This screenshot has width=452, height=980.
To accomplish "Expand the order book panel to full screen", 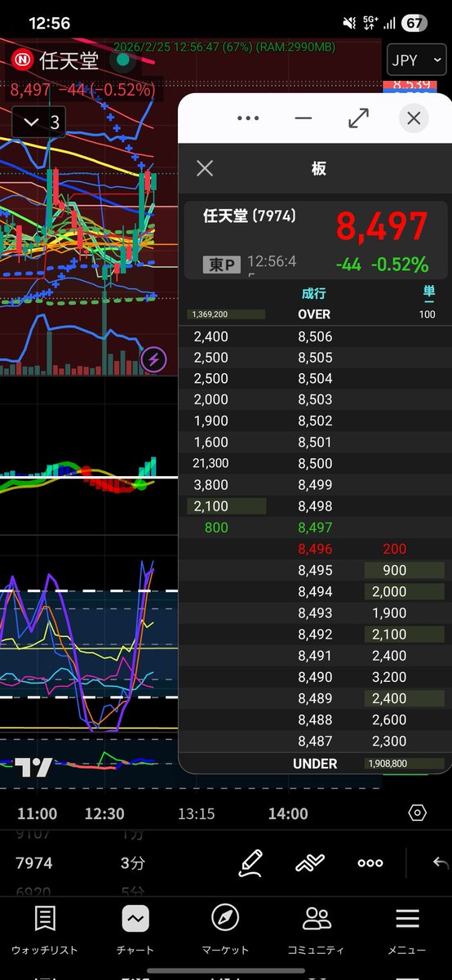I will 358,118.
